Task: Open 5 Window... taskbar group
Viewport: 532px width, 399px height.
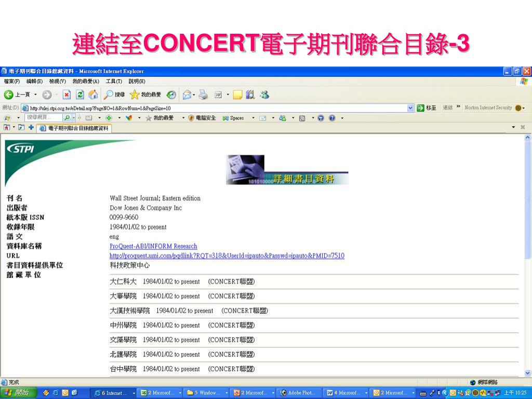Action: (207, 393)
